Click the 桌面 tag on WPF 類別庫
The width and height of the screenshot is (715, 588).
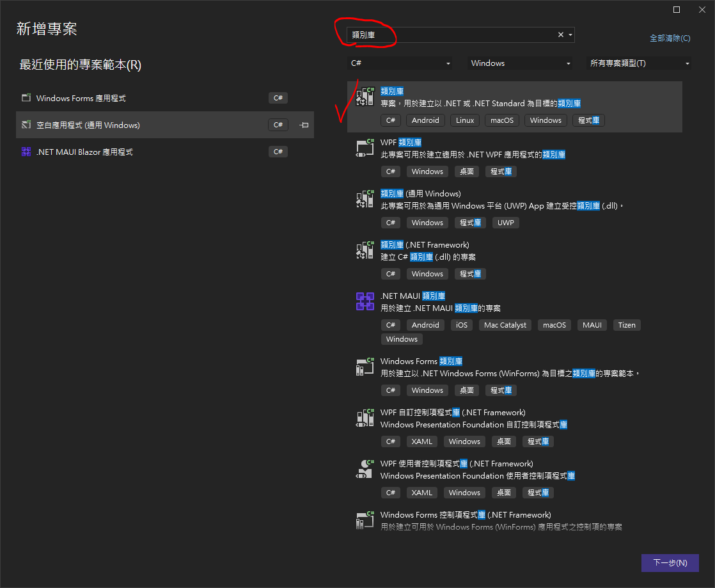[466, 171]
